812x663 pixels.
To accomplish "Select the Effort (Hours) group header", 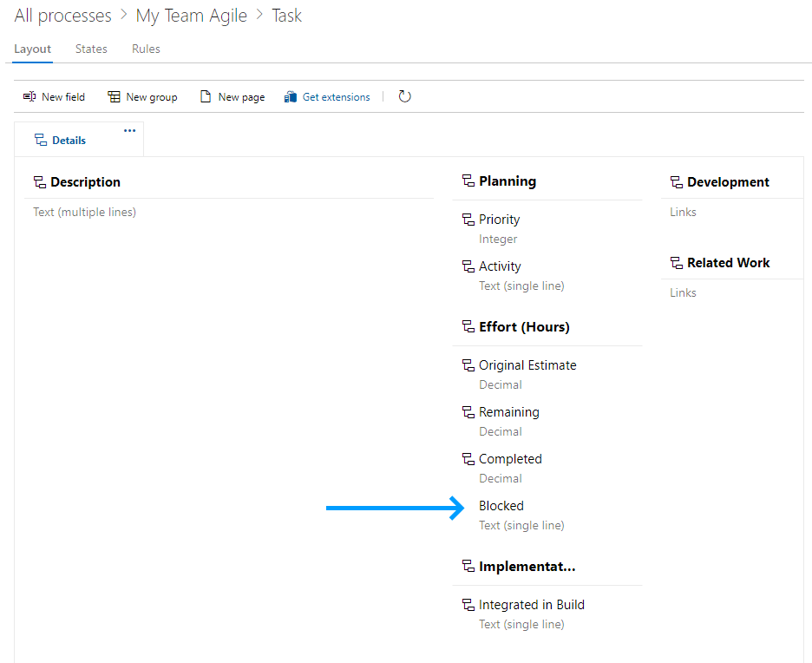I will coord(524,327).
